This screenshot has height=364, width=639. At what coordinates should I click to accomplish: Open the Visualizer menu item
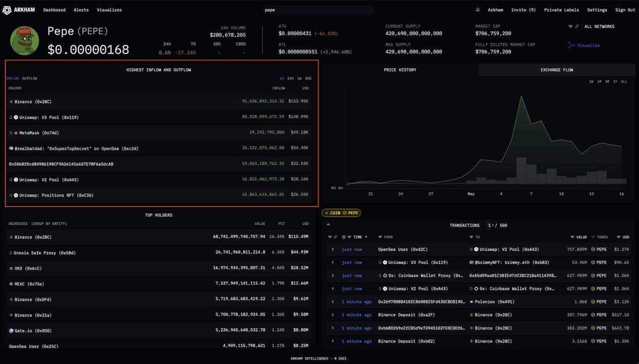click(x=109, y=10)
